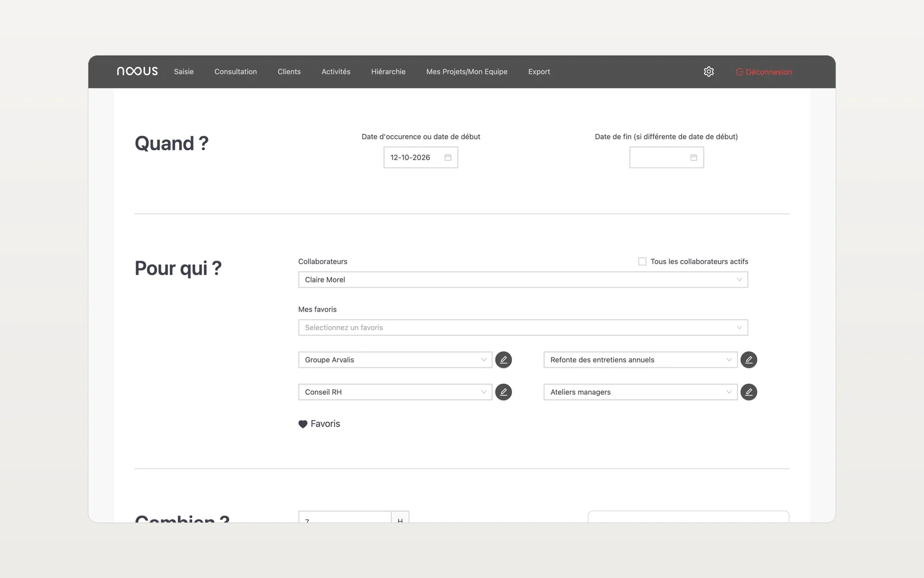The width and height of the screenshot is (924, 578).
Task: Click edit pencil next to Ateliers managers
Action: (x=748, y=392)
